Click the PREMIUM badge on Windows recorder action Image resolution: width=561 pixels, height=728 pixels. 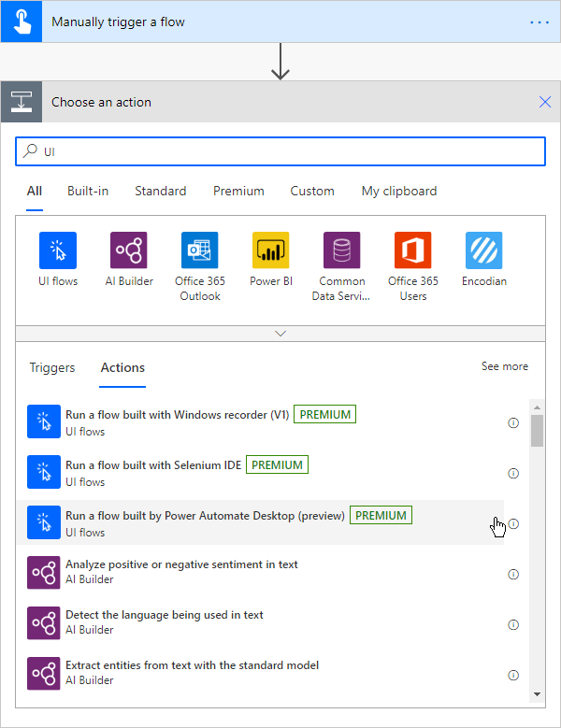325,414
